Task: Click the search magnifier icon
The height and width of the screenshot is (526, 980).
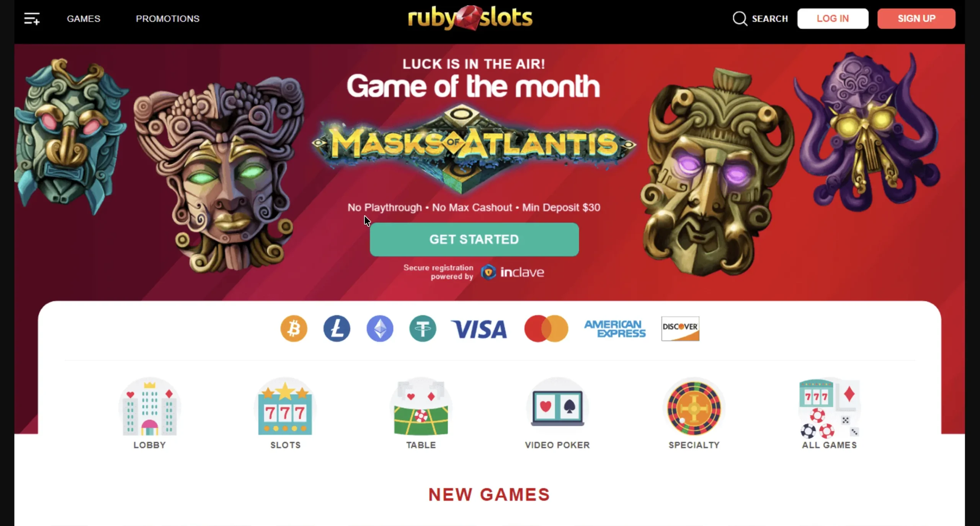Action: coord(740,18)
